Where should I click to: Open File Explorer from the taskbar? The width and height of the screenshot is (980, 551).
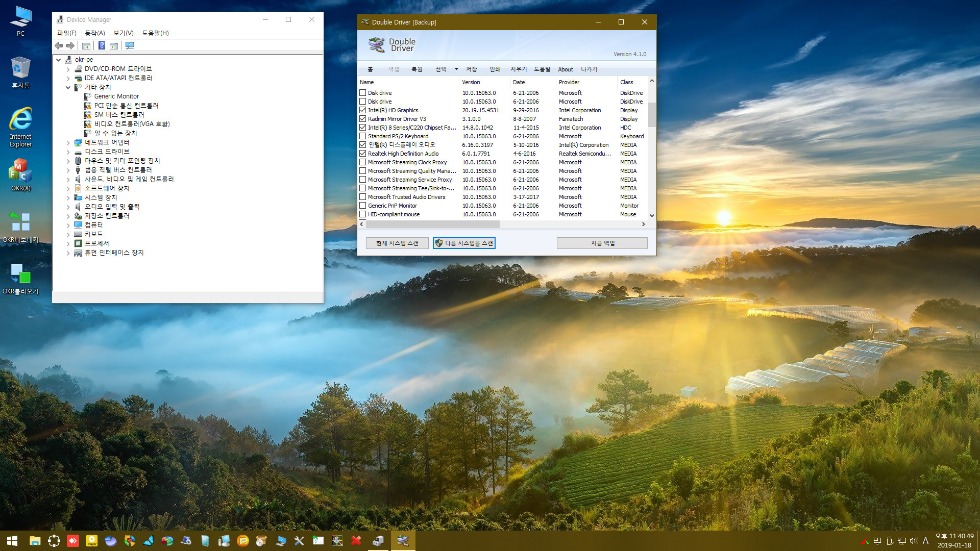[35, 541]
